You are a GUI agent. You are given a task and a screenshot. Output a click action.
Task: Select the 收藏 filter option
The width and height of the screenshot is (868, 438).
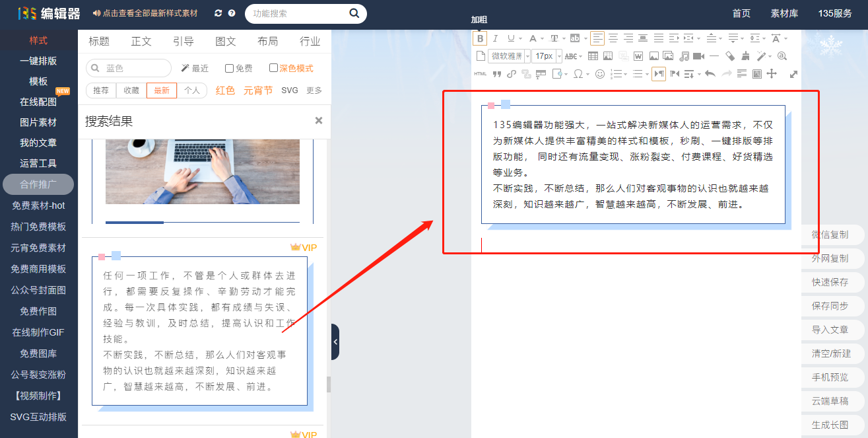131,91
